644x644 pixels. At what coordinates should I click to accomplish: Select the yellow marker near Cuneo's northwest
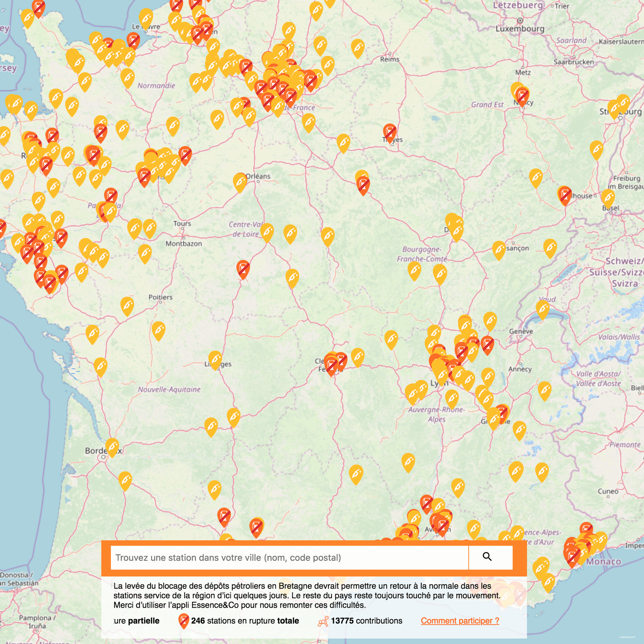coord(542,471)
